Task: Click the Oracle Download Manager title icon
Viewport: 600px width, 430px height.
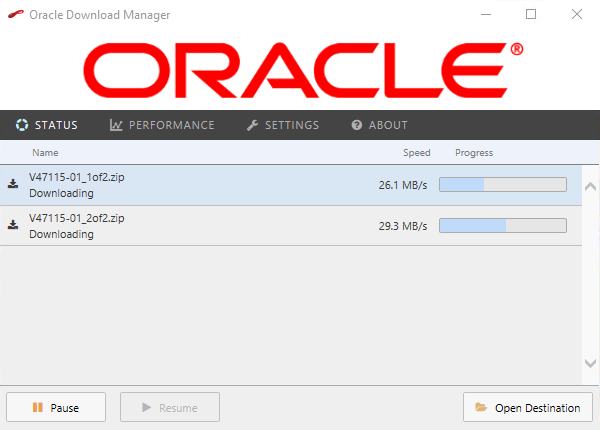Action: pyautogui.click(x=16, y=15)
